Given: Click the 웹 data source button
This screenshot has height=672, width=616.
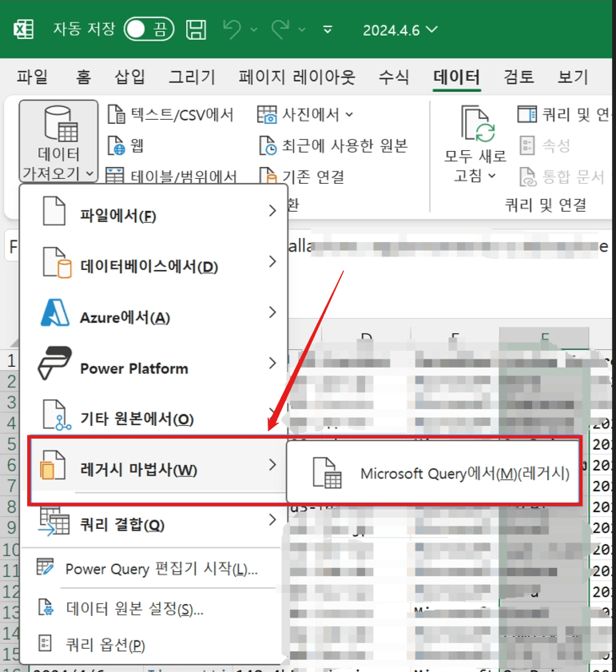Looking at the screenshot, I should point(125,145).
